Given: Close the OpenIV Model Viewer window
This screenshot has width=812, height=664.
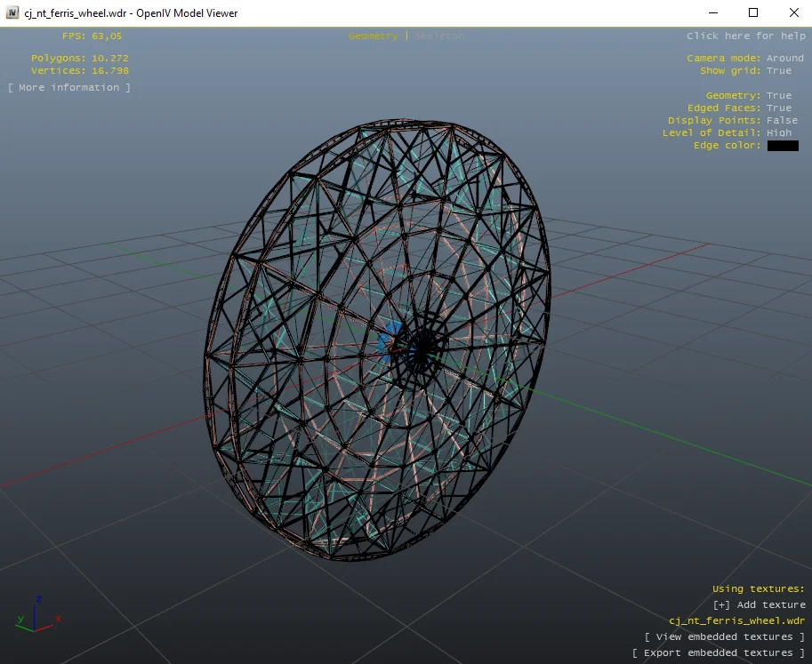Looking at the screenshot, I should (793, 12).
